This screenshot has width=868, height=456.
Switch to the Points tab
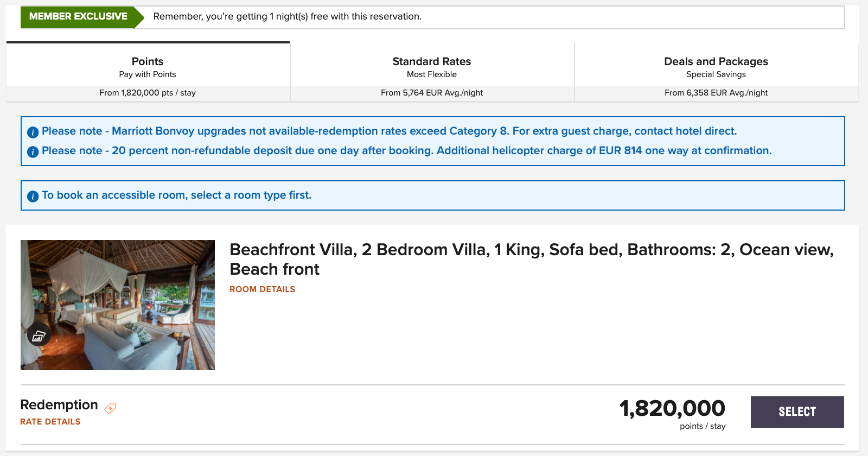(x=148, y=72)
